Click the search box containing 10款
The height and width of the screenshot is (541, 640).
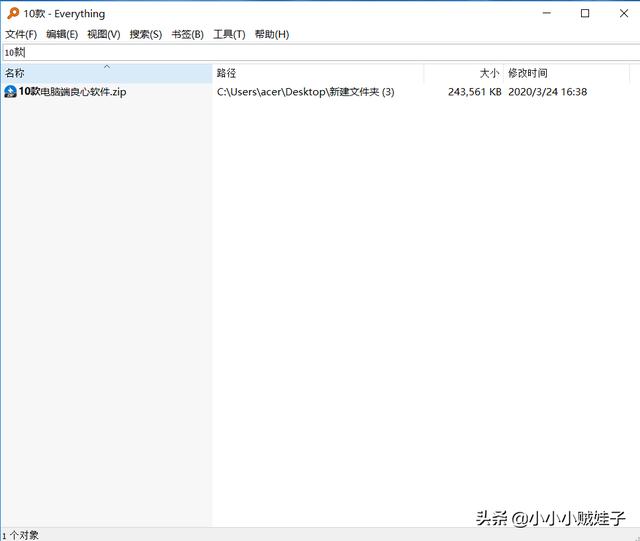point(321,52)
